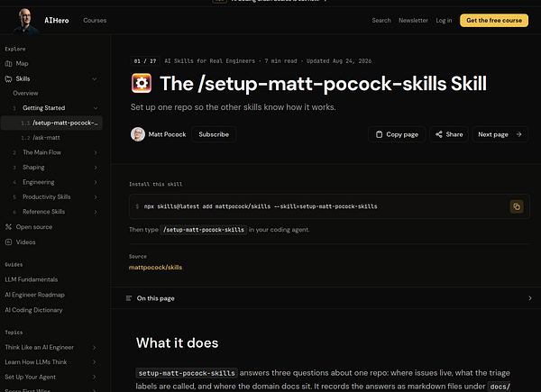
Task: Expand the Engineering section chevron
Action: (96, 182)
